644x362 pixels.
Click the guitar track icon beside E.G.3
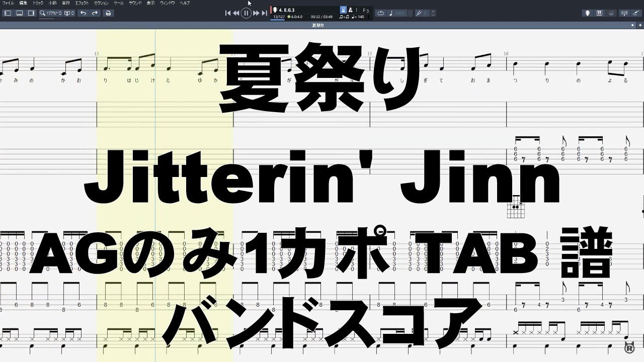275,10
